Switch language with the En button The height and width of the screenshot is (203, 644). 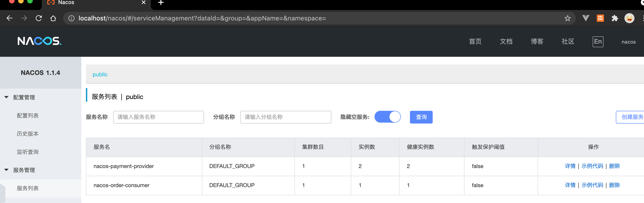click(x=598, y=42)
